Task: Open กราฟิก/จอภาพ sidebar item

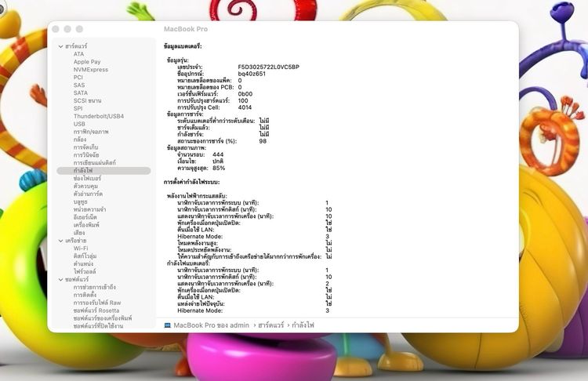Action: pos(91,132)
